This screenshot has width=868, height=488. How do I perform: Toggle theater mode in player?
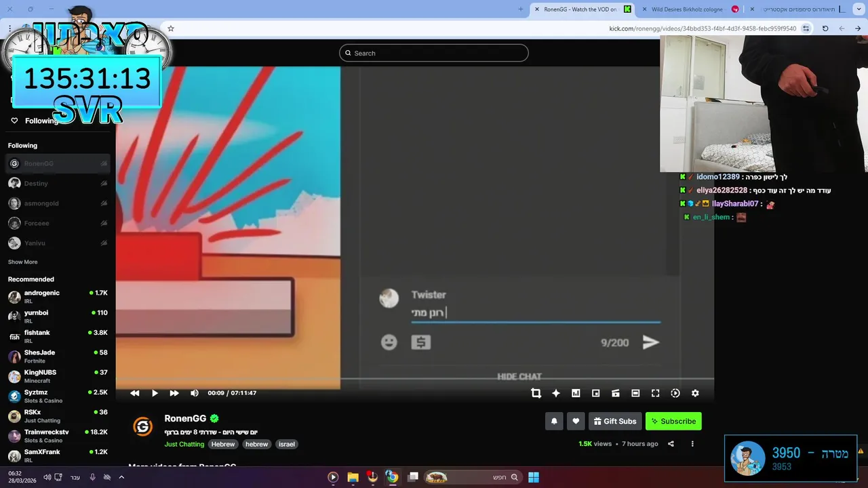[635, 393]
